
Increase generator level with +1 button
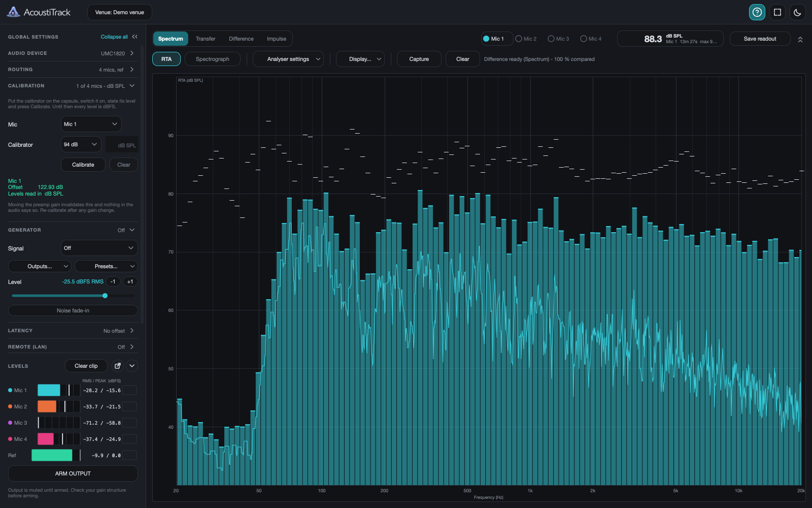pyautogui.click(x=130, y=281)
